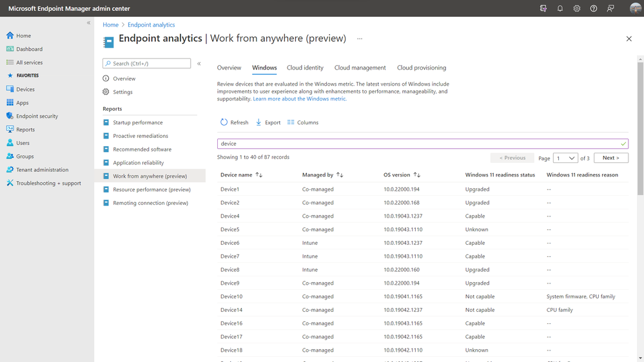Open portal settings gear icon

coord(577,8)
